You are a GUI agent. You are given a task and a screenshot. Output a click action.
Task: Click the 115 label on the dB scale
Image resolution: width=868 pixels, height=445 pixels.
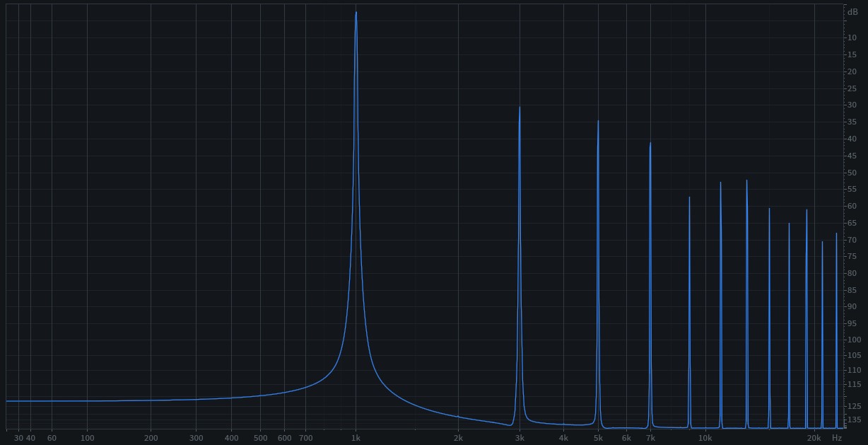click(855, 384)
